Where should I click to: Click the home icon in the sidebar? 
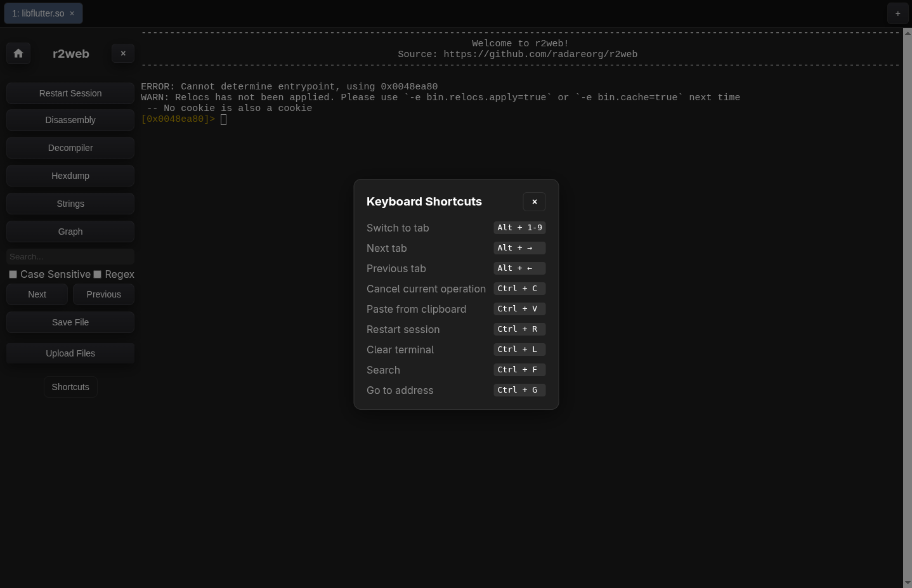pos(18,53)
